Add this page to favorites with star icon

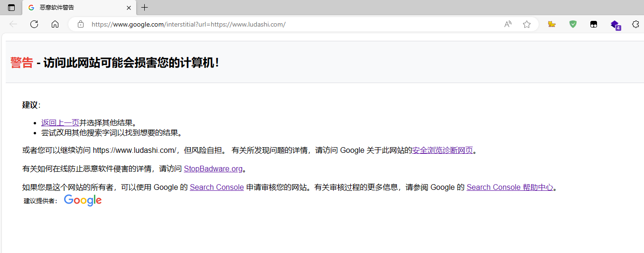(x=527, y=24)
